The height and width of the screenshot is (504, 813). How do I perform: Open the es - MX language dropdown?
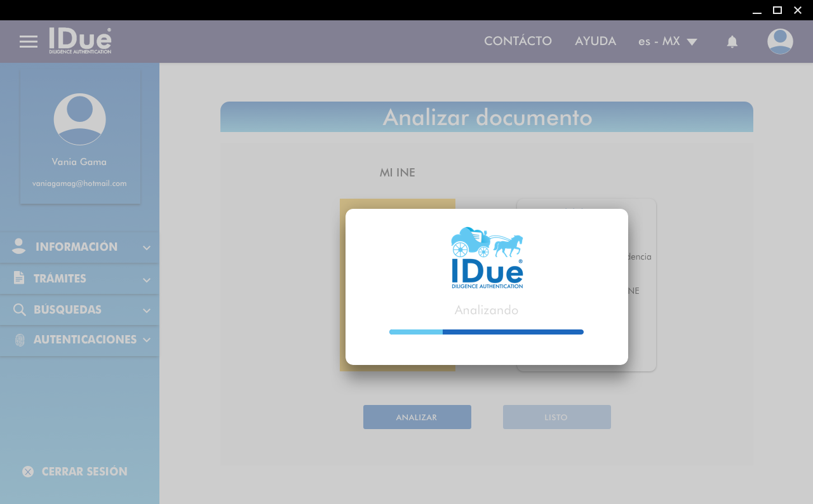tap(668, 41)
